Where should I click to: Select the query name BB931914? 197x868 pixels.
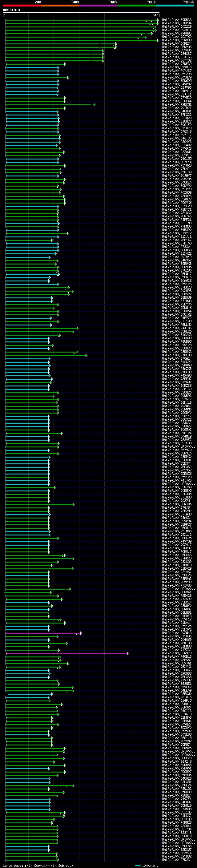click(x=11, y=10)
